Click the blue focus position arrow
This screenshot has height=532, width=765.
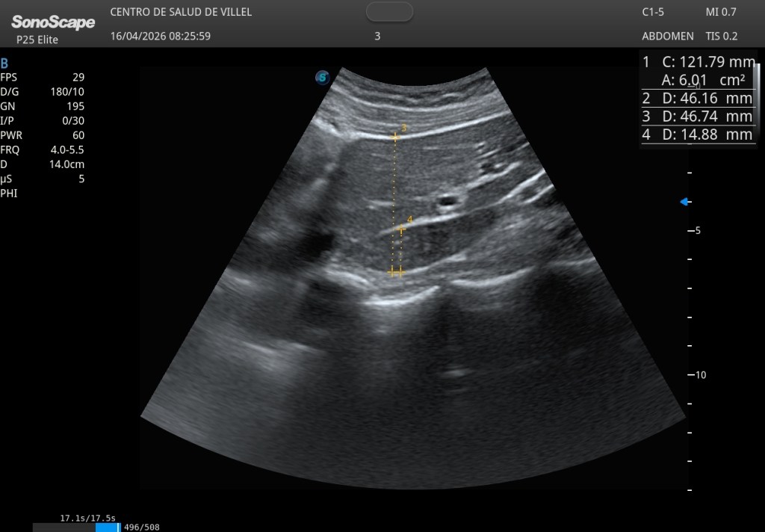tap(684, 202)
